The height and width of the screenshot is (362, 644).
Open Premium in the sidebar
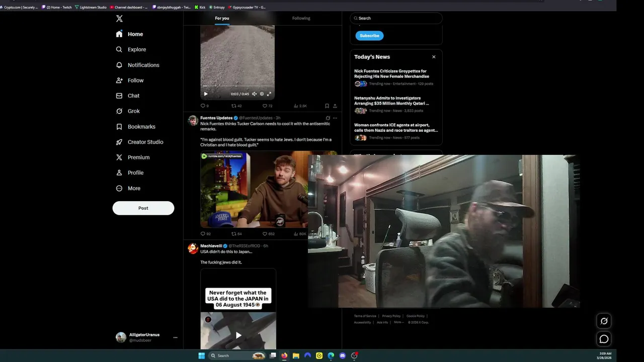[132, 157]
